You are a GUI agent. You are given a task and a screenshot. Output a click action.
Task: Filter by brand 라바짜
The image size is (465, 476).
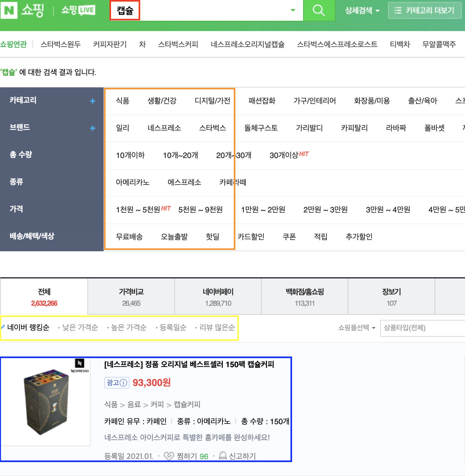tap(396, 128)
